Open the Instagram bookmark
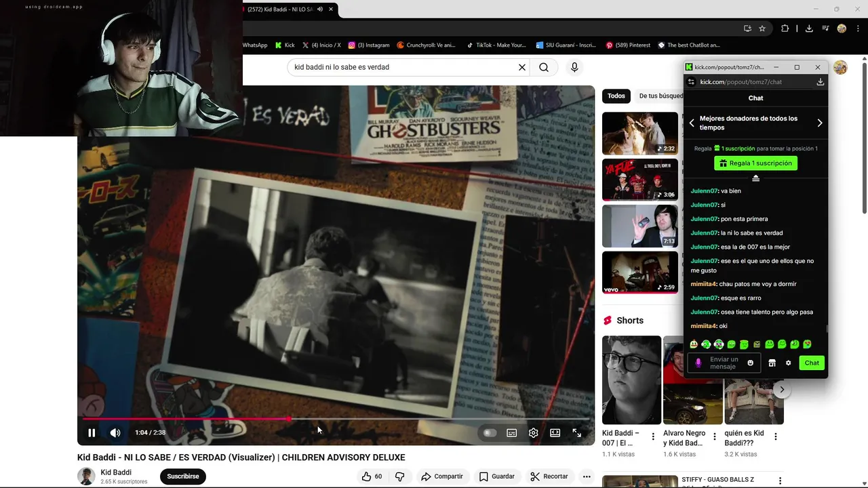The width and height of the screenshot is (868, 488). [x=369, y=45]
